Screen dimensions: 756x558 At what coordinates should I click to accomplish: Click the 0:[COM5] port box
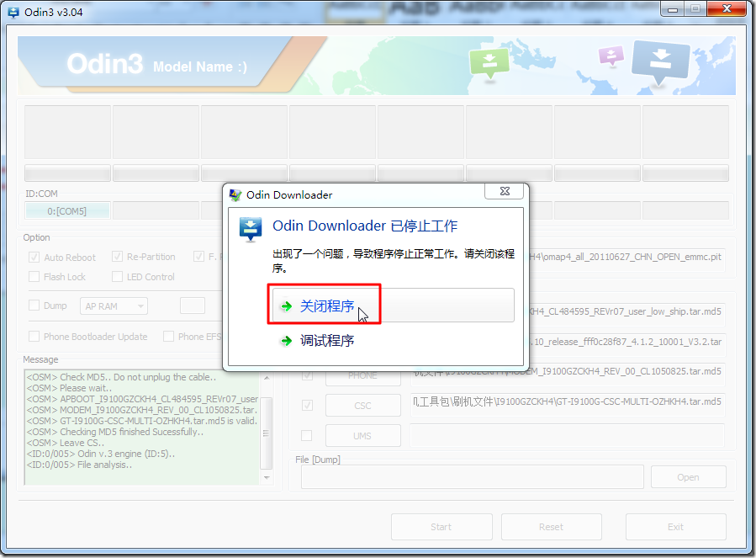(x=67, y=211)
